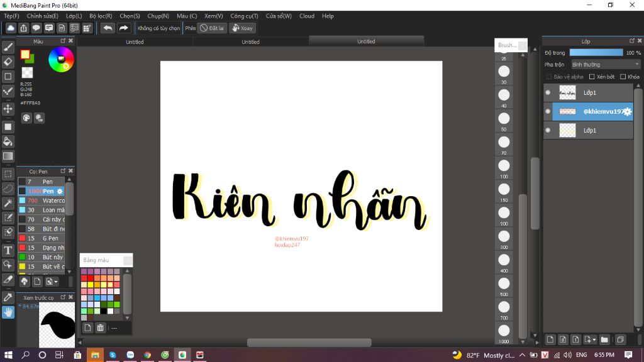Viewport: 644px width, 362px height.
Task: Open the Chỉnh sửa(E) menu
Action: tap(43, 16)
